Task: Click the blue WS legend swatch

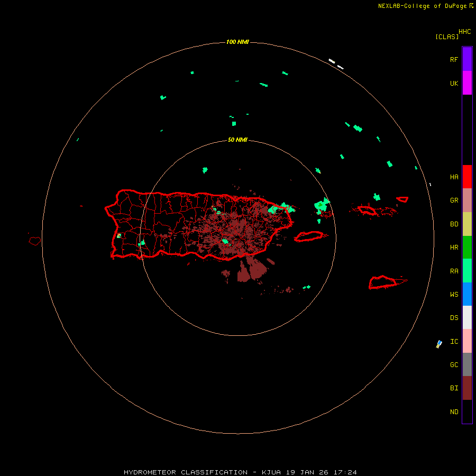Action: coord(467,294)
